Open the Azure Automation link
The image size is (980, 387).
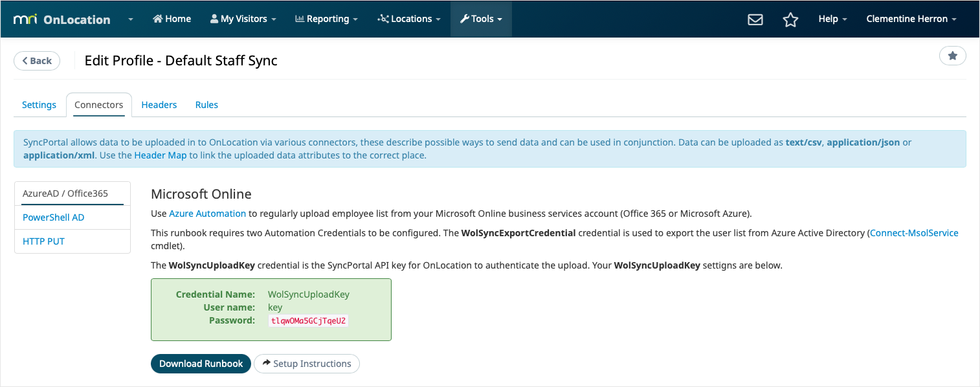tap(208, 214)
